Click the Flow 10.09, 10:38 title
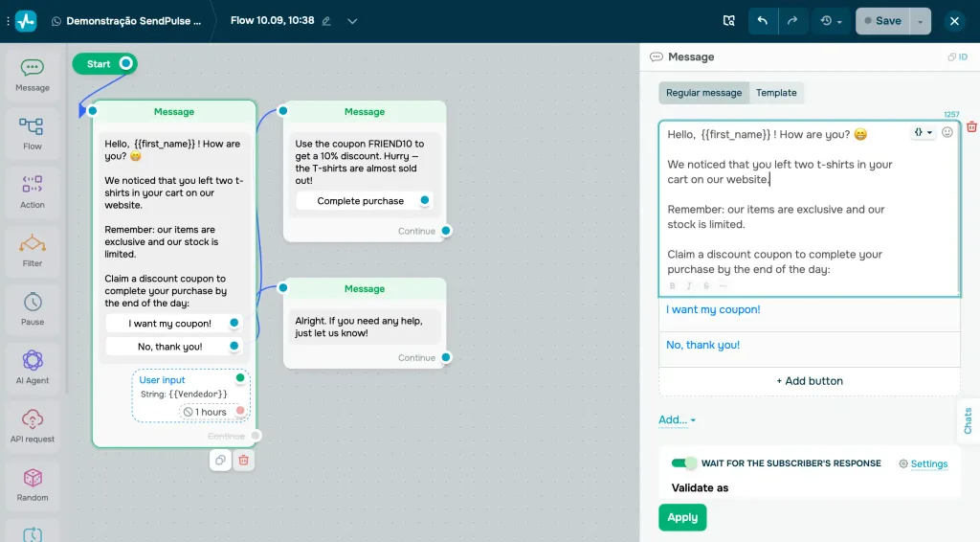The image size is (980, 542). [273, 21]
